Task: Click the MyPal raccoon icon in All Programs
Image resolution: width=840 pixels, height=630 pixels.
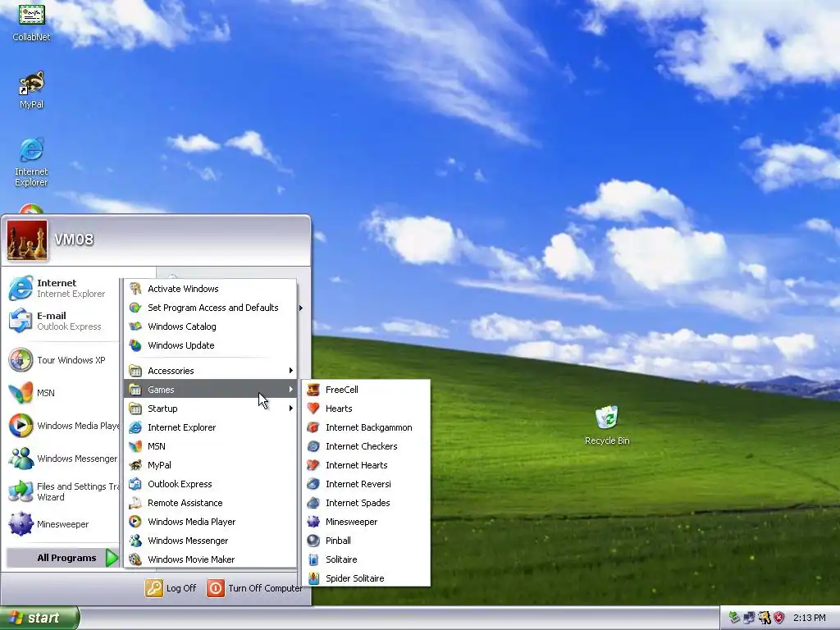Action: pos(135,465)
